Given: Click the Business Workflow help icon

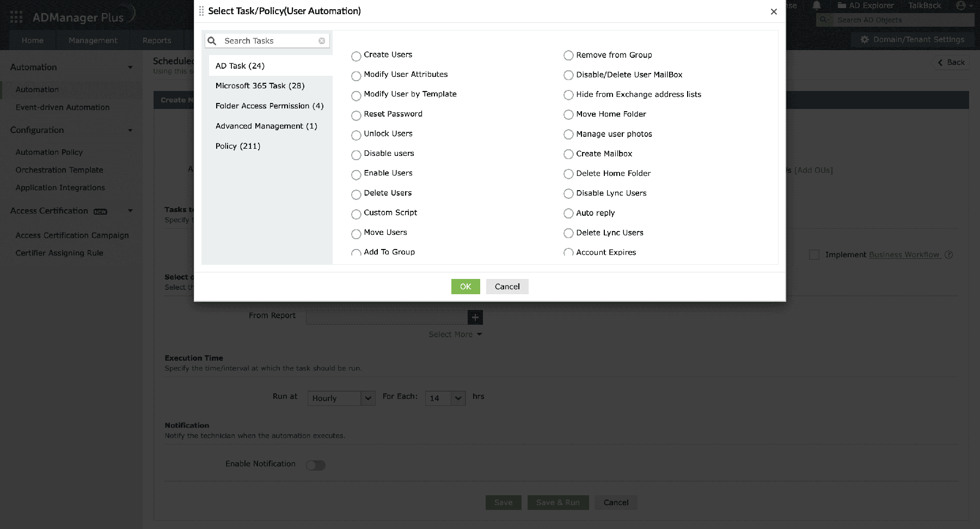Looking at the screenshot, I should (948, 254).
